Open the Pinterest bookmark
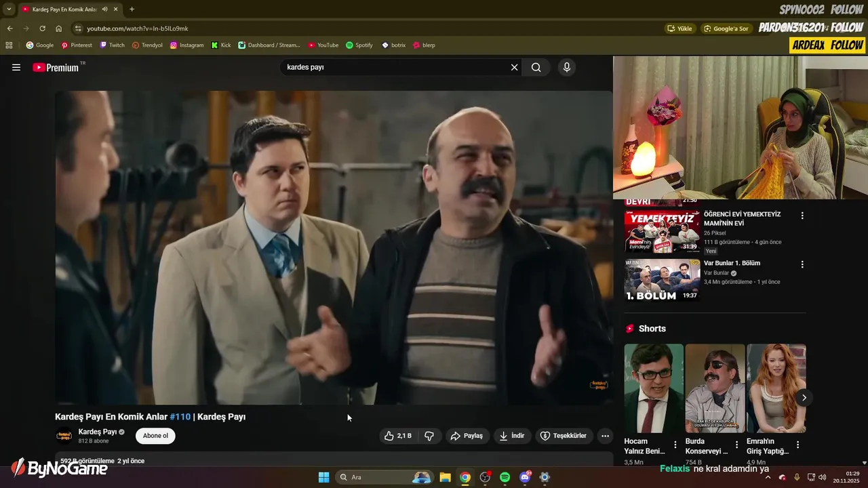The height and width of the screenshot is (488, 868). pos(77,45)
